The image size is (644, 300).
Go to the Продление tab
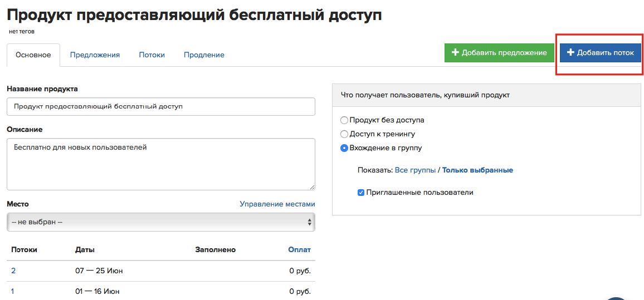[x=204, y=55]
